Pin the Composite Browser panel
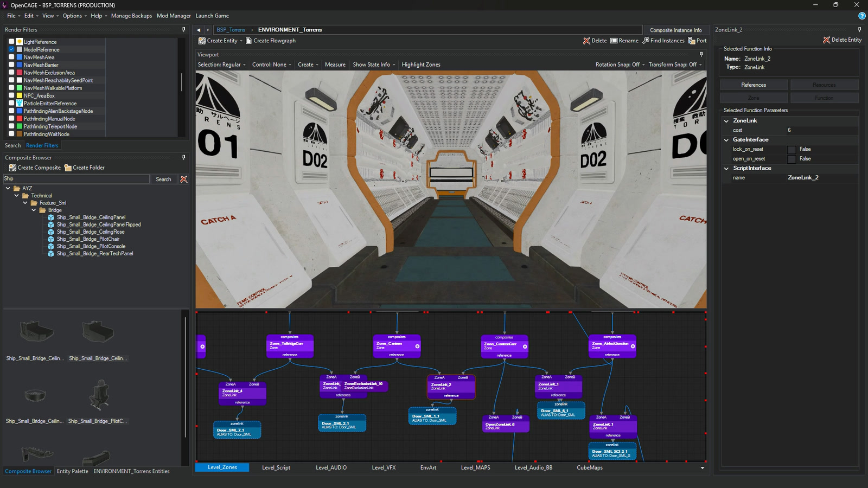868x488 pixels. (x=183, y=157)
